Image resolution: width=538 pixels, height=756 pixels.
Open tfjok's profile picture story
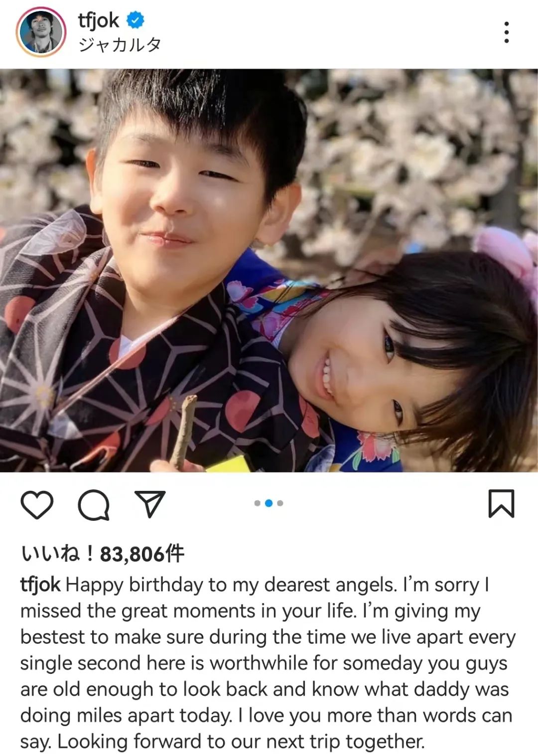point(41,32)
